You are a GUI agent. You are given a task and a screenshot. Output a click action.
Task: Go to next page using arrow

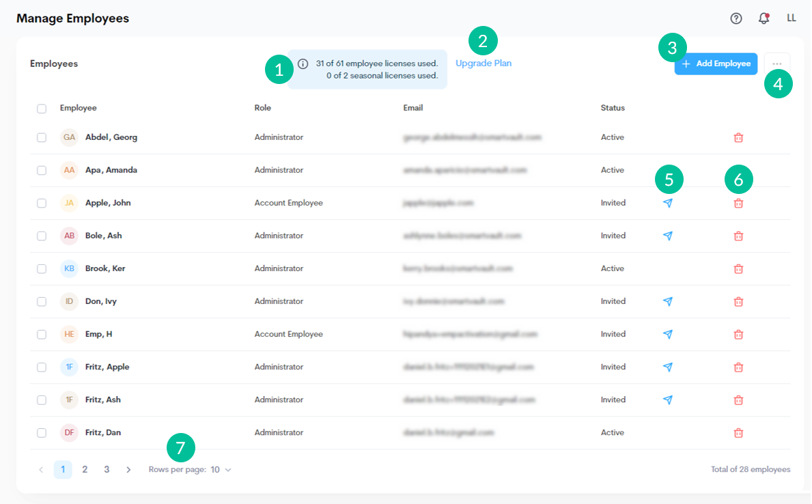pyautogui.click(x=128, y=470)
